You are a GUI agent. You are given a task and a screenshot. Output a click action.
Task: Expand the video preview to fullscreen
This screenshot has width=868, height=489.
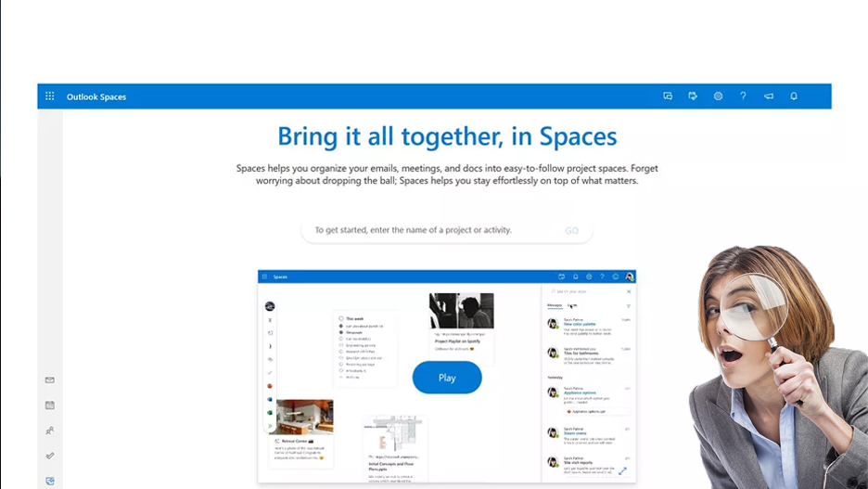[x=623, y=470]
